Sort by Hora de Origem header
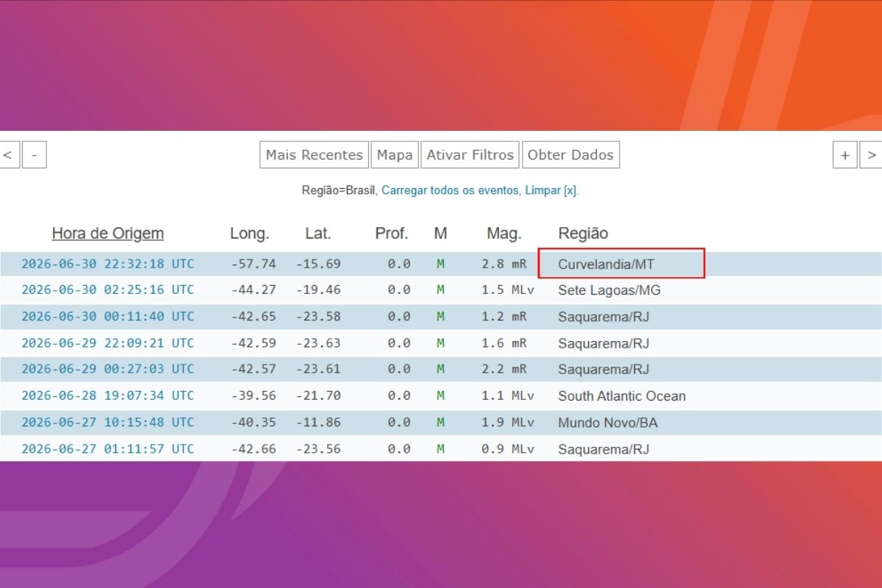Viewport: 882px width, 588px height. (x=108, y=234)
